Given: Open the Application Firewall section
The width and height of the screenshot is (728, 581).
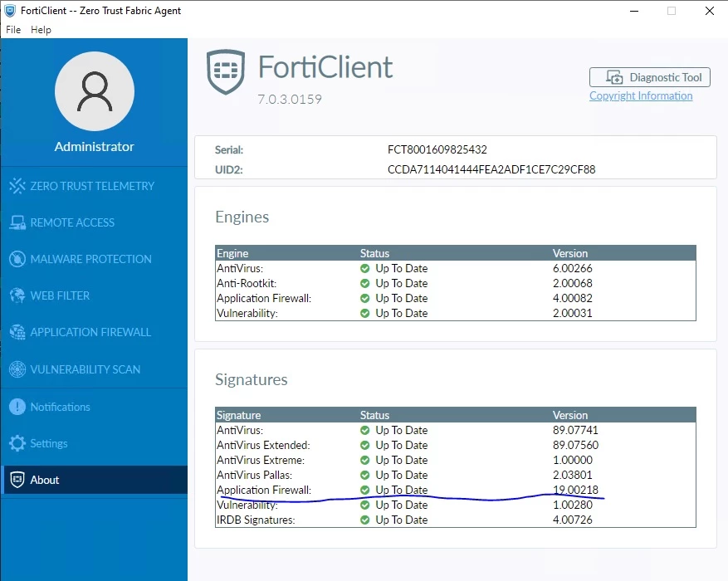Looking at the screenshot, I should (95, 332).
